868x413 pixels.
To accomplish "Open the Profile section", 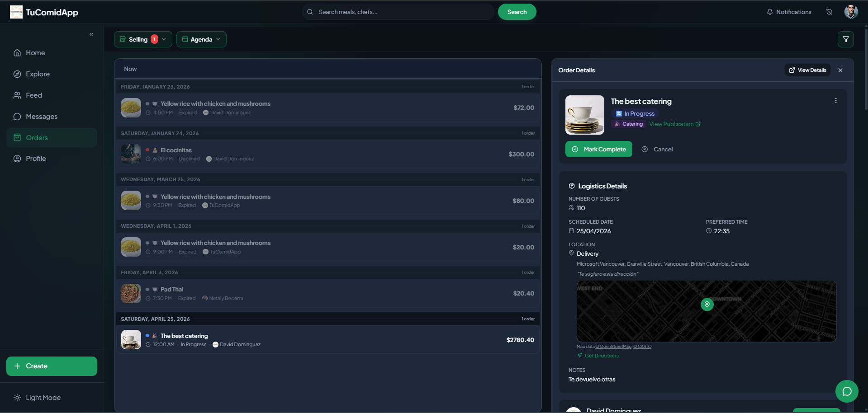I will coord(35,159).
